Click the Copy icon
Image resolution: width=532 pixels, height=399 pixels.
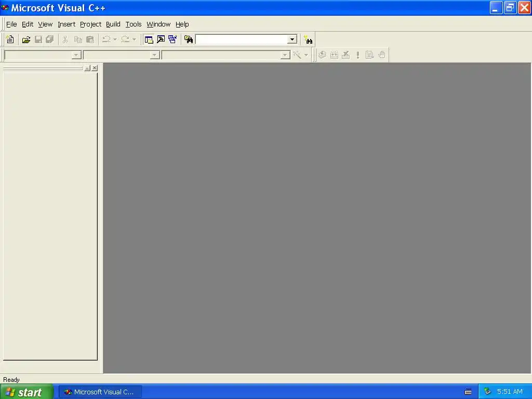click(x=78, y=39)
